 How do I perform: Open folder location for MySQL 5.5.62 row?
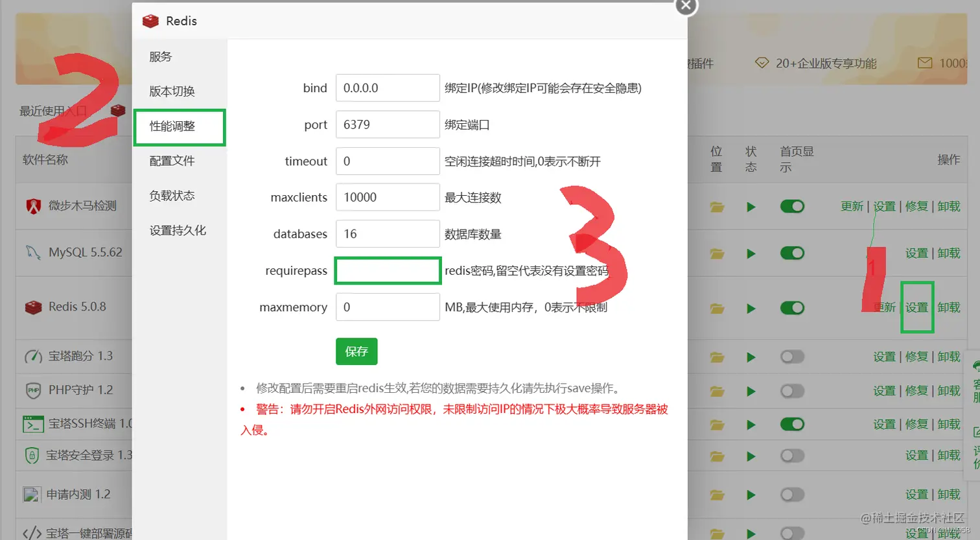[x=717, y=253]
